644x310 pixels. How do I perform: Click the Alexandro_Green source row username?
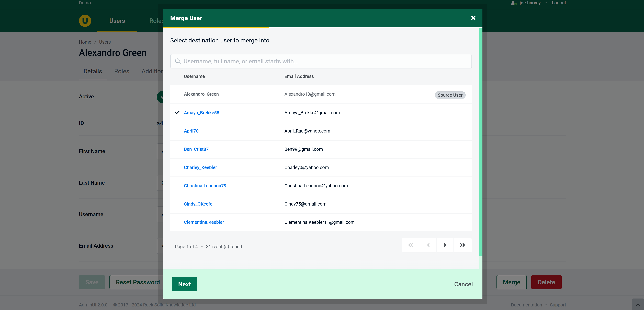pos(201,94)
